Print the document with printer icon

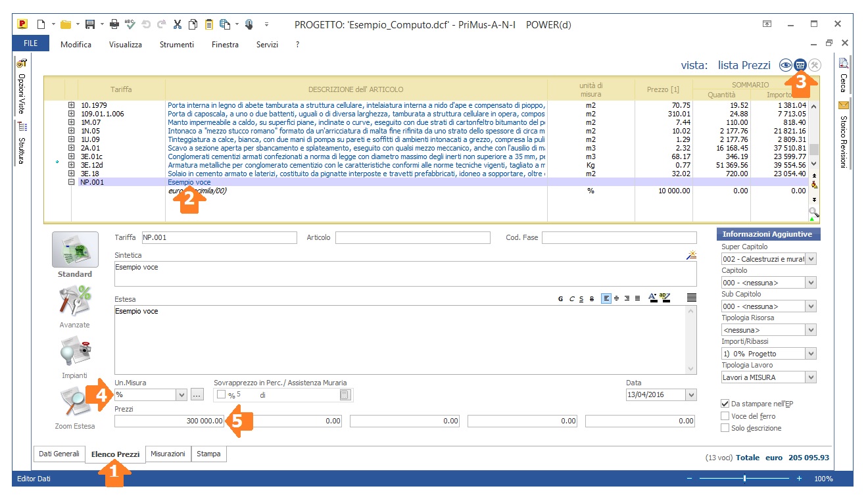point(114,24)
